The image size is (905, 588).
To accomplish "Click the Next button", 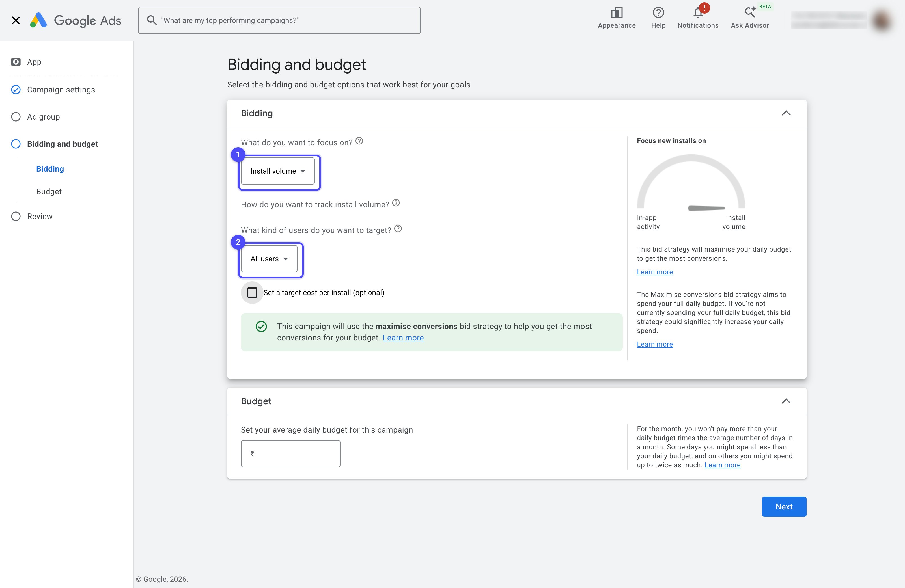I will [784, 507].
